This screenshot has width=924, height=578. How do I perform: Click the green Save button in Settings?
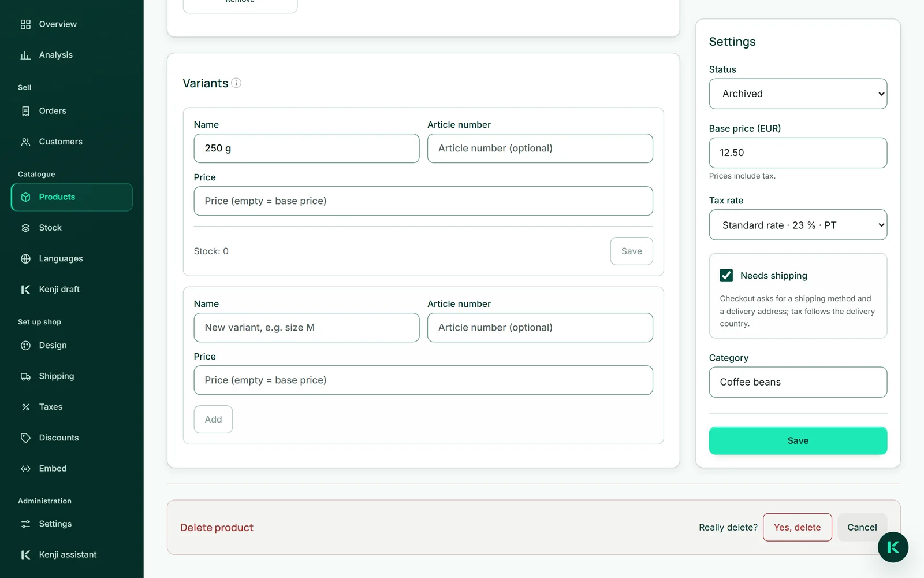[798, 440]
